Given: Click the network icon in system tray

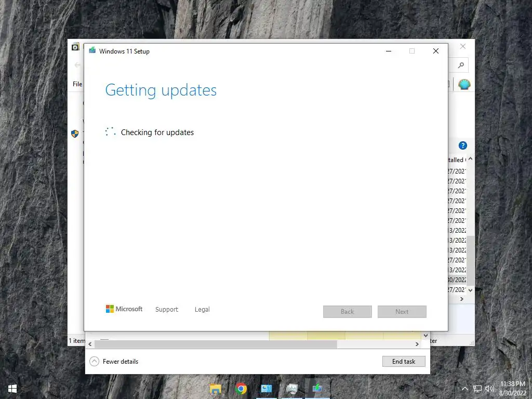Looking at the screenshot, I should click(477, 389).
